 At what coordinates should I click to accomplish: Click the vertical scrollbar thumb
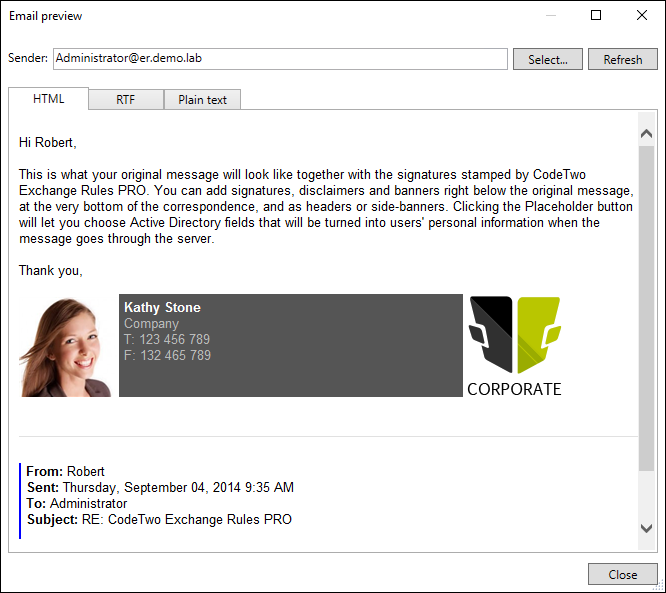point(646,308)
